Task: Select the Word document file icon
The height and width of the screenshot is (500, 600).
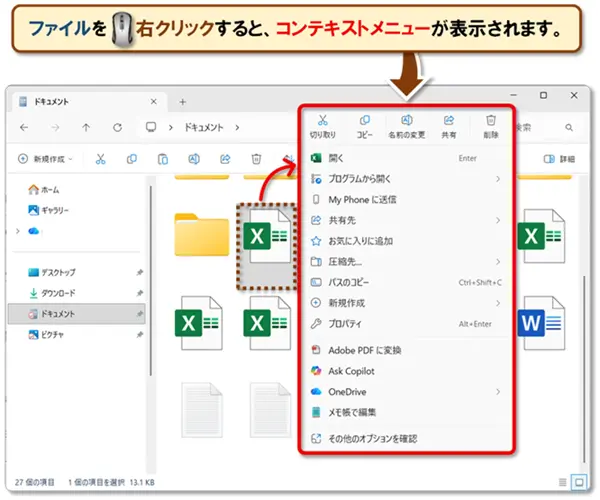Action: [x=541, y=323]
